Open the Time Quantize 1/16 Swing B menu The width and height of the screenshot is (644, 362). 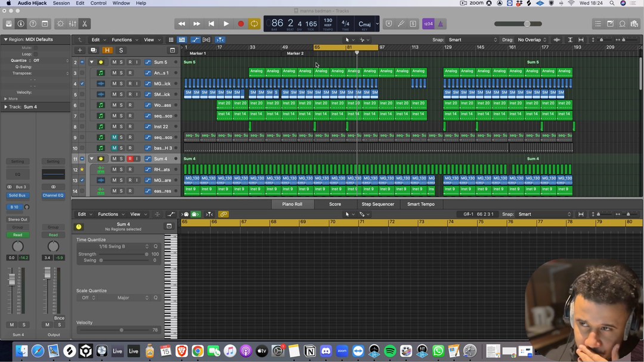(113, 246)
